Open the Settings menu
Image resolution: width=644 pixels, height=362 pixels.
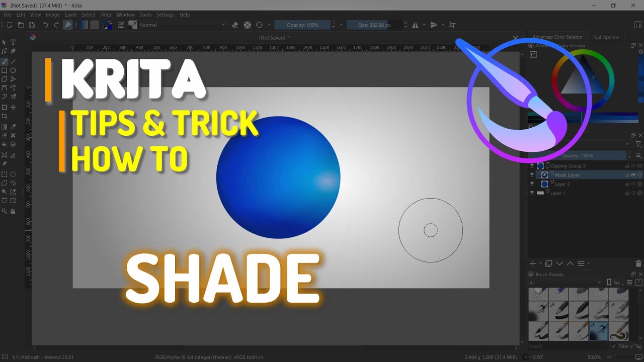166,15
